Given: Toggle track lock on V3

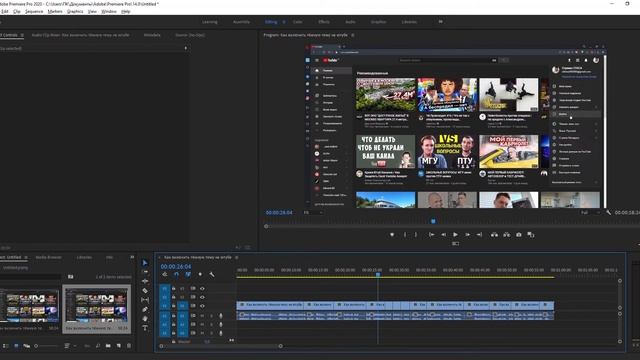Looking at the screenshot, I should pyautogui.click(x=173, y=289).
